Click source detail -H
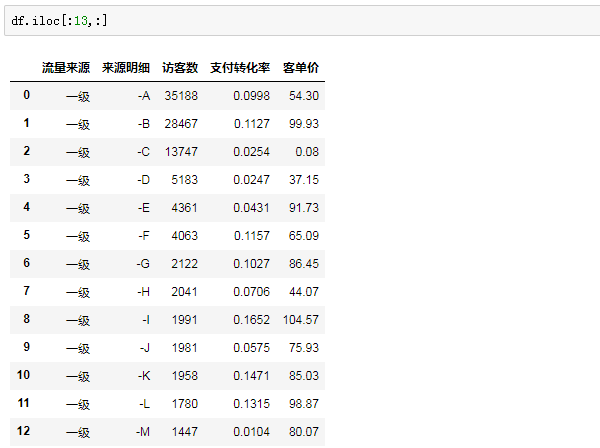 143,292
